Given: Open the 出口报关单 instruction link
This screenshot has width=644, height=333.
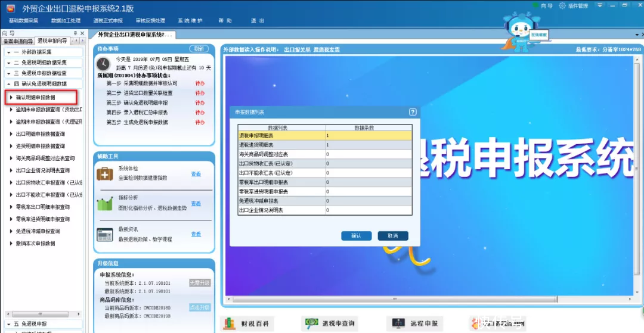Looking at the screenshot, I should point(298,49).
